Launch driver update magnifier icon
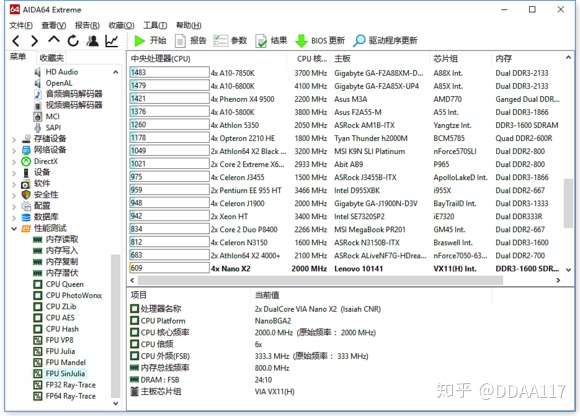This screenshot has height=416, width=580. click(359, 41)
